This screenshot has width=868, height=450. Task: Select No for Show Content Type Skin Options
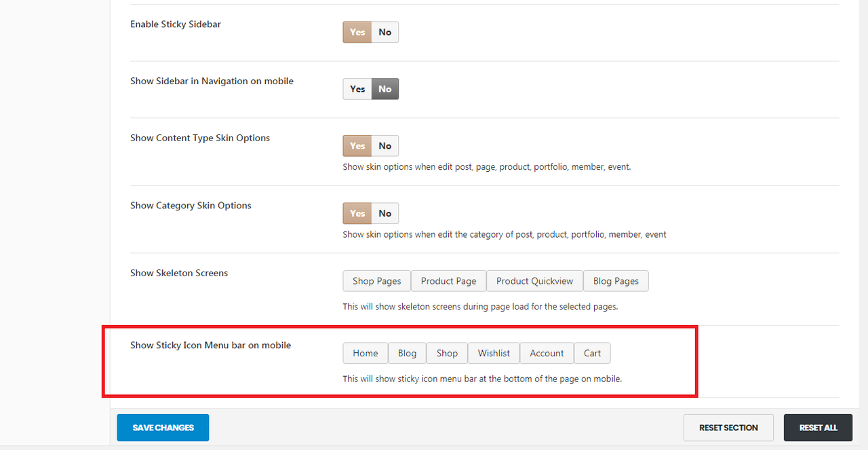[x=385, y=146]
